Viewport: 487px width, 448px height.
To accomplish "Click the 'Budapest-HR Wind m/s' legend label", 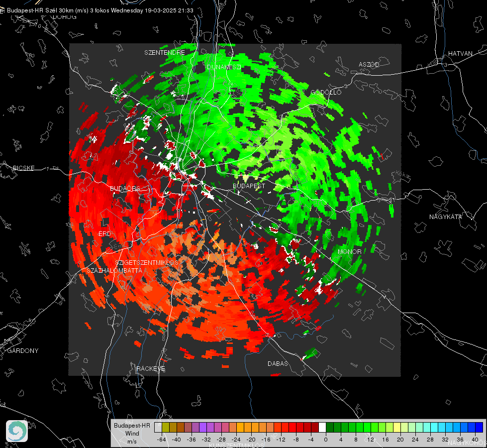I will coord(132,433).
